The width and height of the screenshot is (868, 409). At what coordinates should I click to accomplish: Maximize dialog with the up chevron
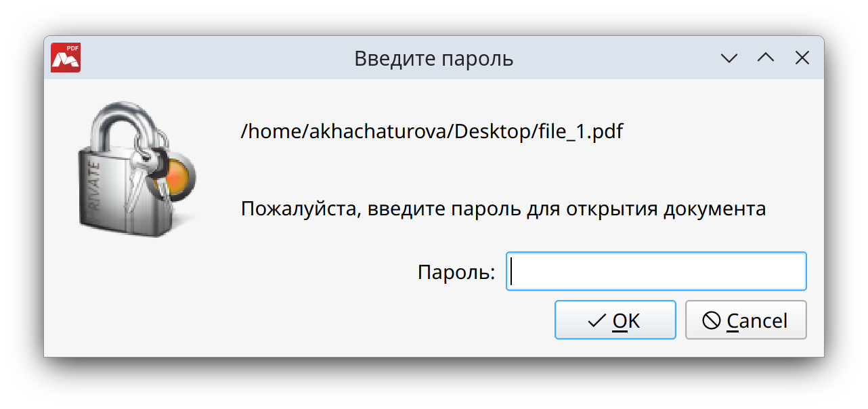pos(766,58)
